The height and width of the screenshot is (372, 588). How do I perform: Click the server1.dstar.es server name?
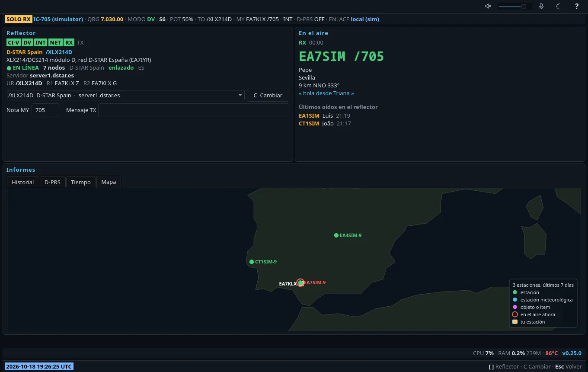[x=52, y=75]
